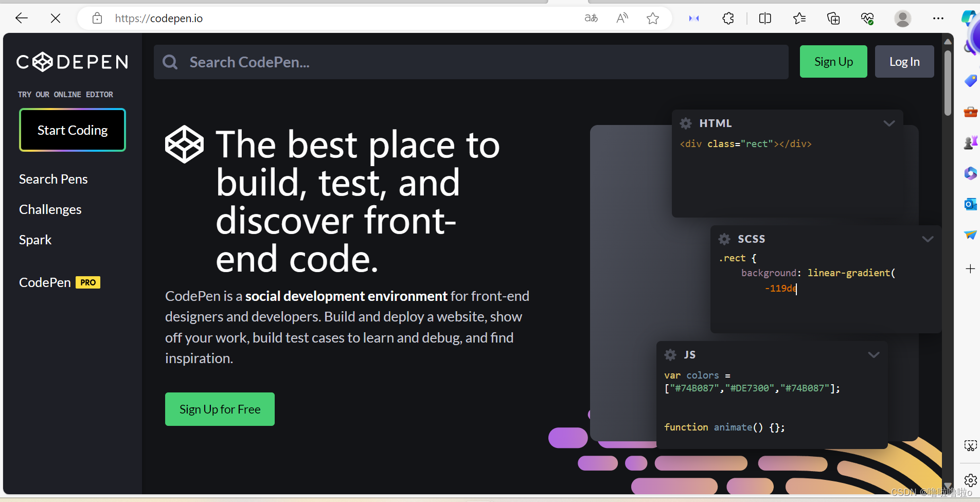Screen dimensions: 980x502
Task: Open the user profile avatar
Action: click(902, 19)
